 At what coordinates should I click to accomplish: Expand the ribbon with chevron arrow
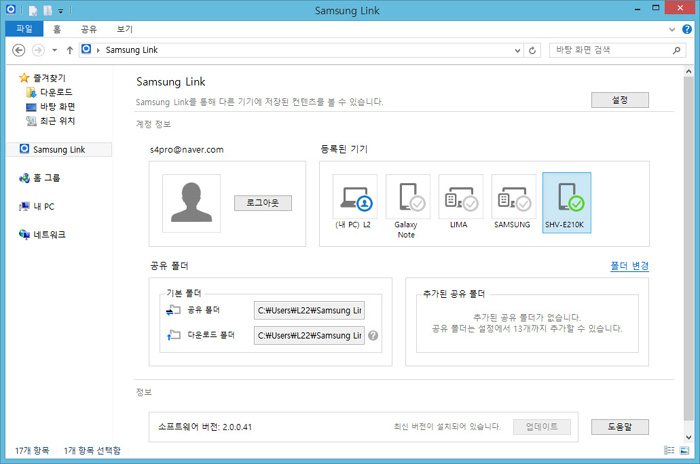point(672,29)
